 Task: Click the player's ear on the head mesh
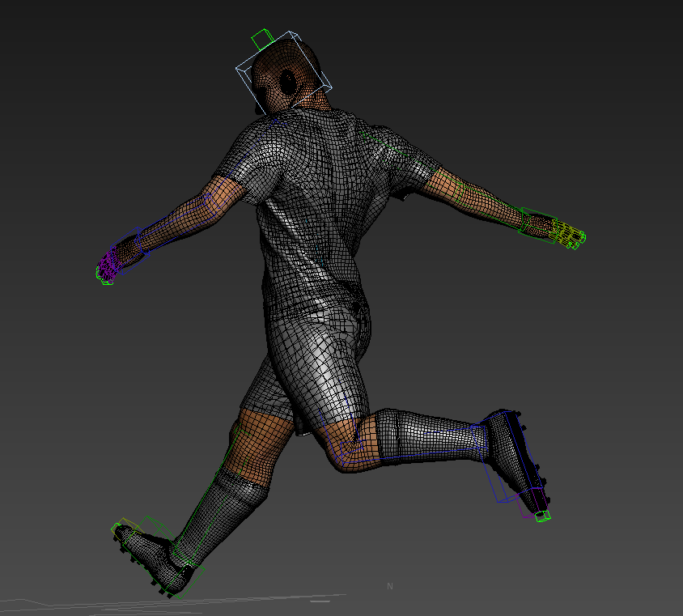pyautogui.click(x=287, y=82)
